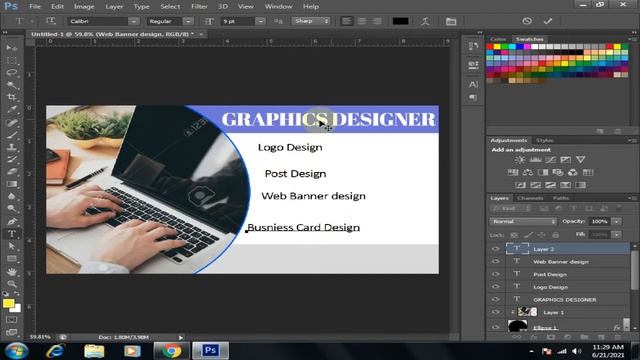This screenshot has width=640, height=360.
Task: Select the Gradient tool
Action: (x=12, y=184)
